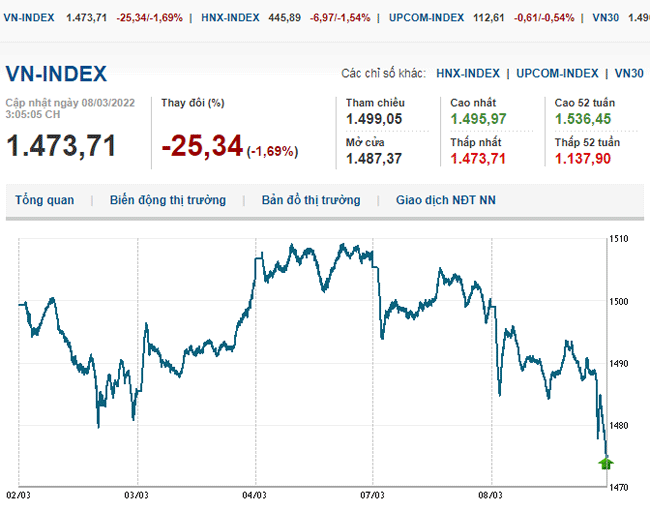Click the green arrow marker on chart
This screenshot has height=511, width=650.
(x=605, y=462)
